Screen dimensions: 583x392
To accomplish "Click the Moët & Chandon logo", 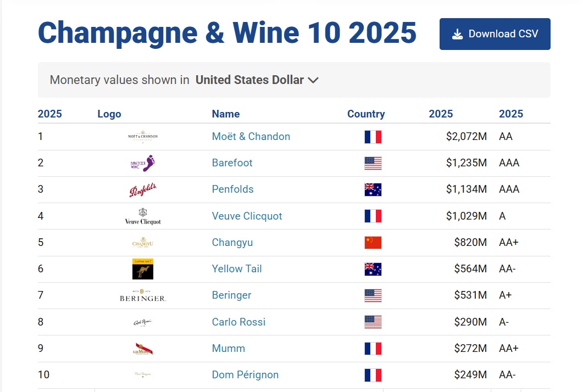I will 143,137.
